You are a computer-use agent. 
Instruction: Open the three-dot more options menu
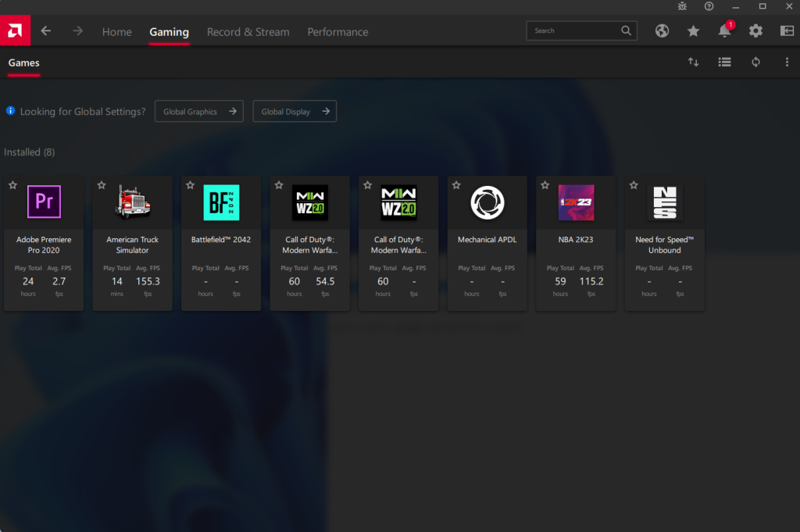[787, 62]
